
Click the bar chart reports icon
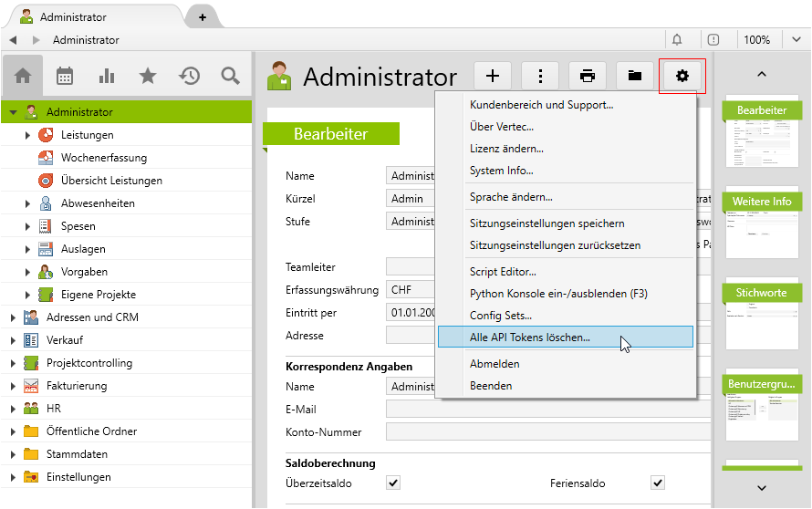(x=107, y=77)
